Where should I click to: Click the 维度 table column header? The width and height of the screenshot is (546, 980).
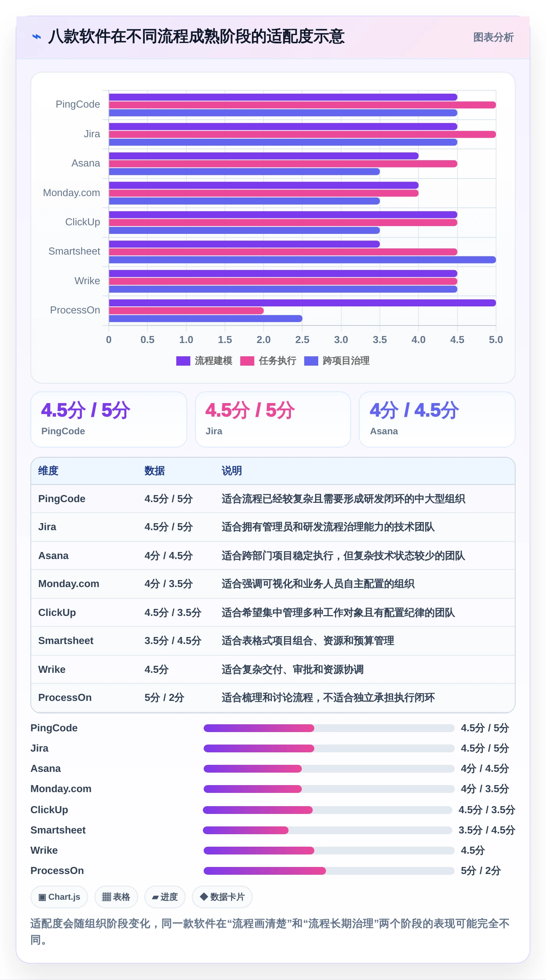point(48,471)
